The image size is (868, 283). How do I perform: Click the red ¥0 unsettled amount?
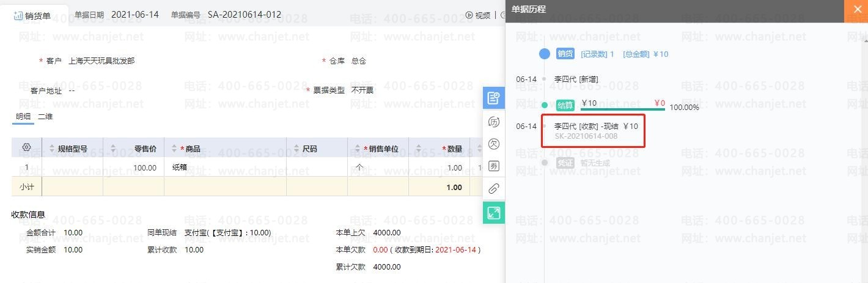click(x=659, y=103)
